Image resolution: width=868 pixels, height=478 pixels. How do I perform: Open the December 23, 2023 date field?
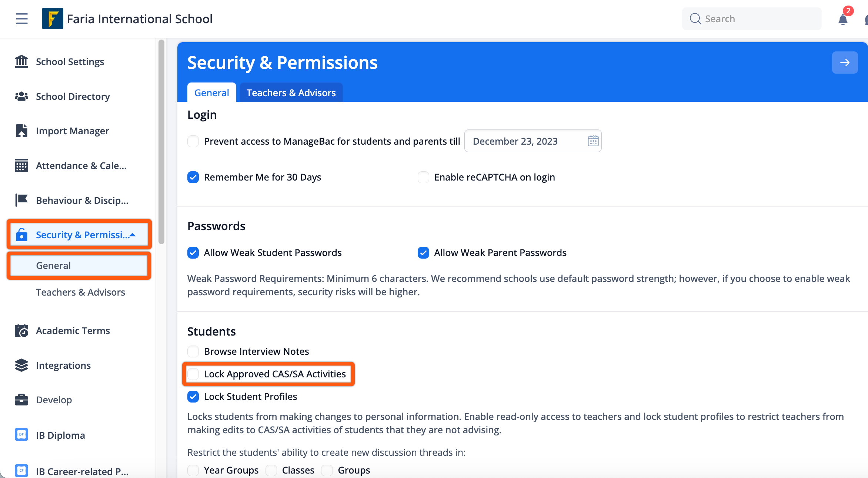pos(533,141)
